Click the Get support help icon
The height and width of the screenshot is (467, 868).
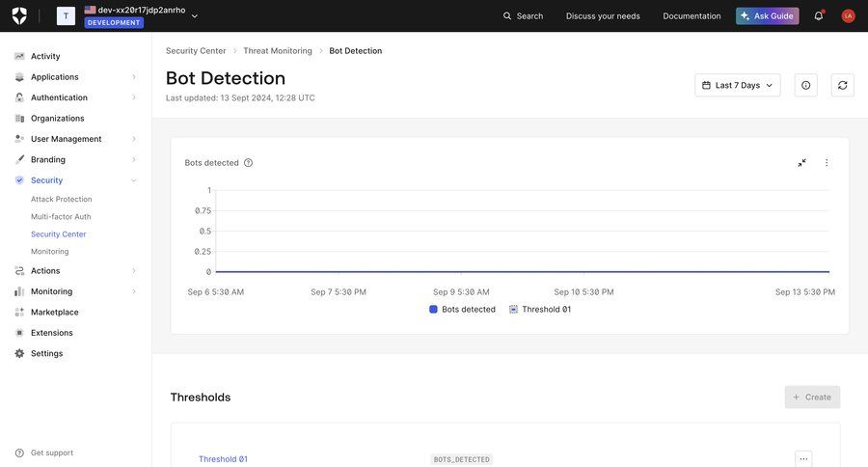click(19, 453)
